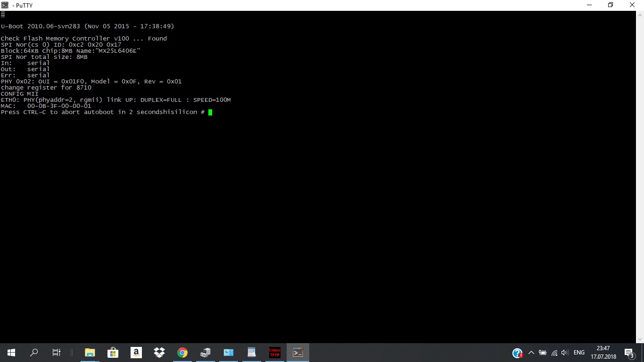The width and height of the screenshot is (644, 362).
Task: Open the Amazon app in taskbar
Action: pos(136,353)
